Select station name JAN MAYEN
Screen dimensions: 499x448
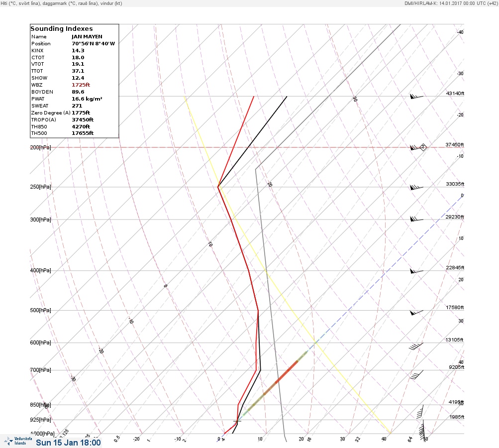[87, 37]
